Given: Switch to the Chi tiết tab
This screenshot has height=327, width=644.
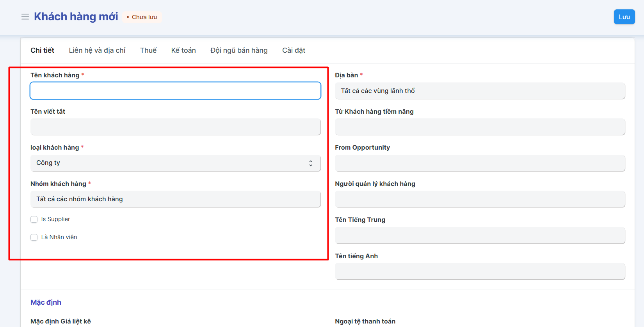Looking at the screenshot, I should tap(42, 50).
